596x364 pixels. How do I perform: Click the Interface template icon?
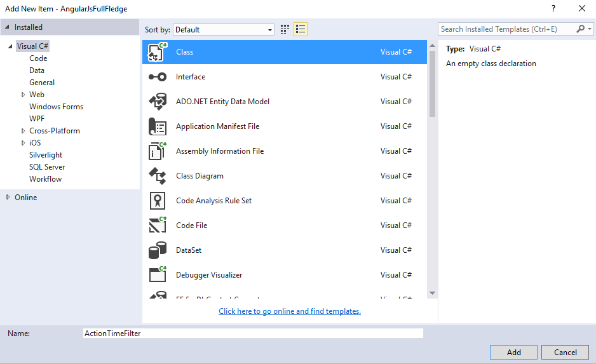(158, 77)
